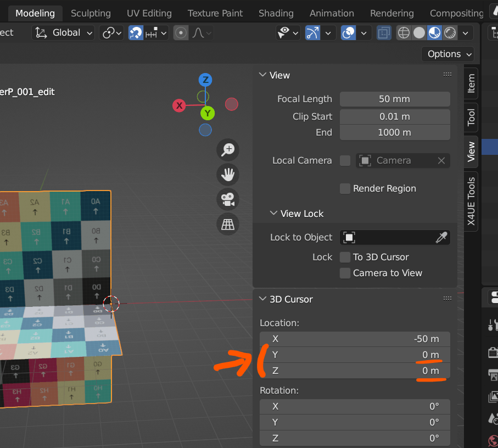Viewport: 498px width, 448px height.
Task: Toggle show gizmo button
Action: [312, 33]
